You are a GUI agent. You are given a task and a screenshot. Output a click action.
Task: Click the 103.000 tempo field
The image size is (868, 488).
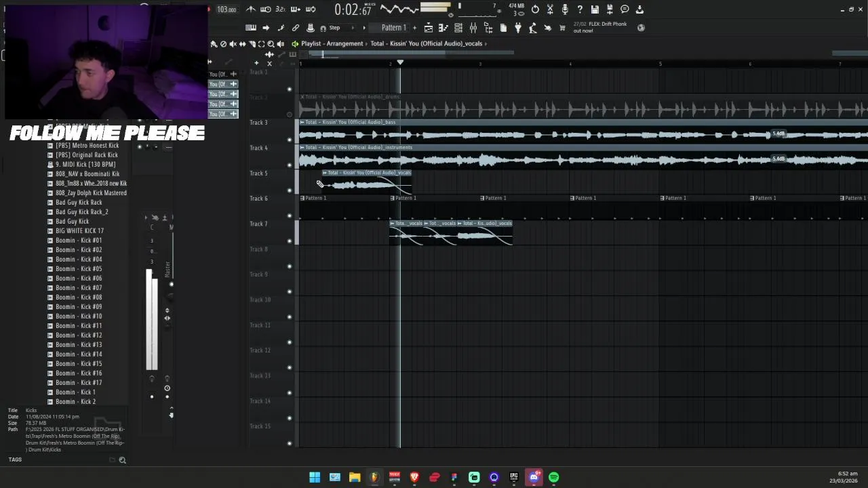tap(226, 9)
